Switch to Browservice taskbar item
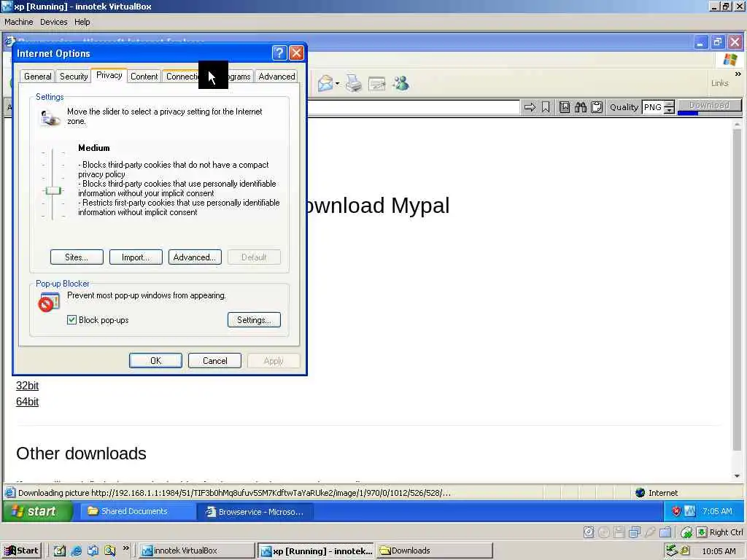The height and width of the screenshot is (560, 747). click(255, 512)
